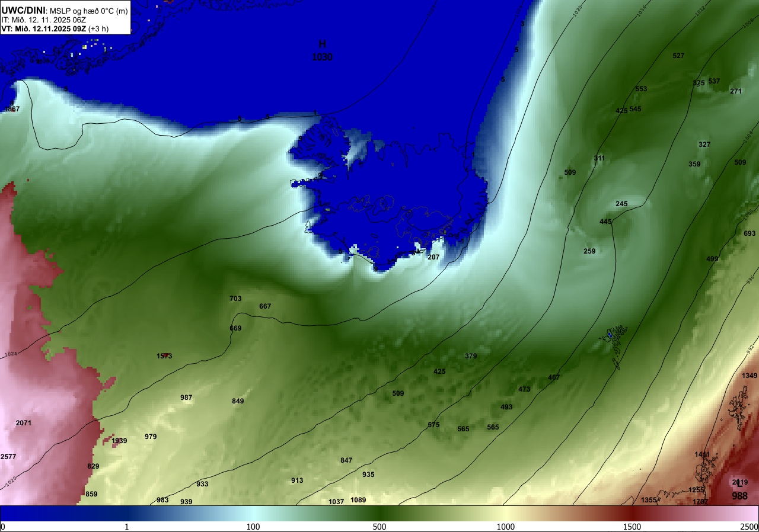Click the '2577' height value

pyautogui.click(x=8, y=457)
